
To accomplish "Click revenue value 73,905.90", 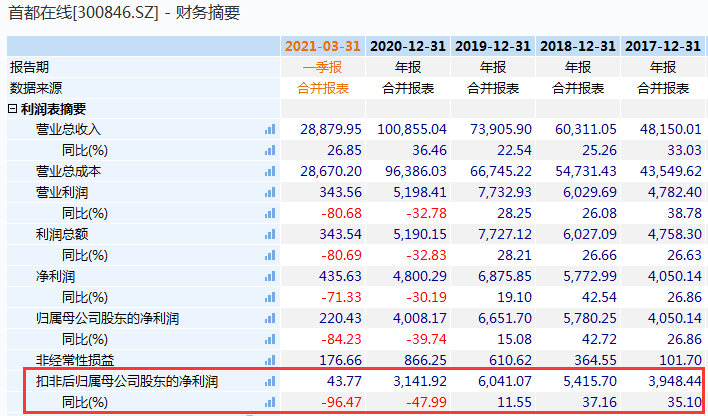I will click(501, 130).
